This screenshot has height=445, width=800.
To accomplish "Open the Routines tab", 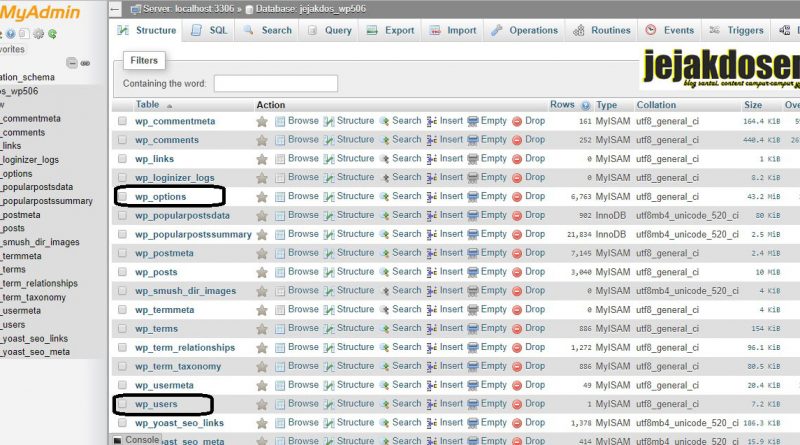I will [x=602, y=31].
